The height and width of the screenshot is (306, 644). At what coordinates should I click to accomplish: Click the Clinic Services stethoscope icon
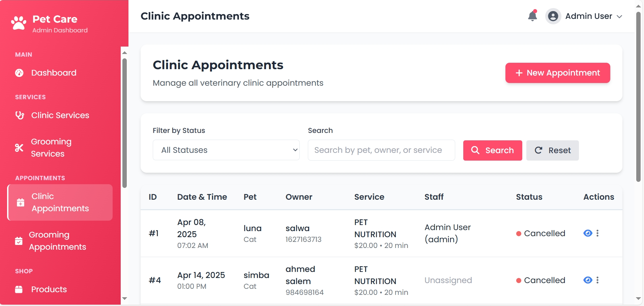coord(20,115)
